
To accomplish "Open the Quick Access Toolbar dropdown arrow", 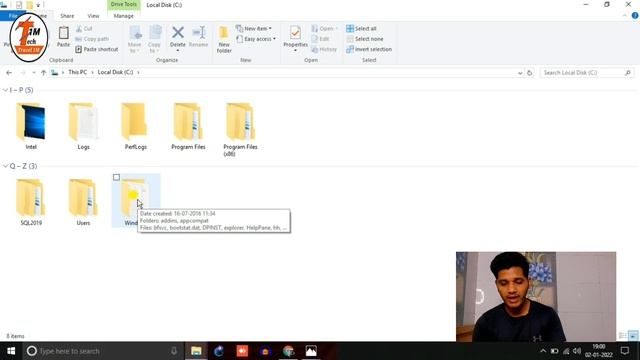I will click(38, 5).
